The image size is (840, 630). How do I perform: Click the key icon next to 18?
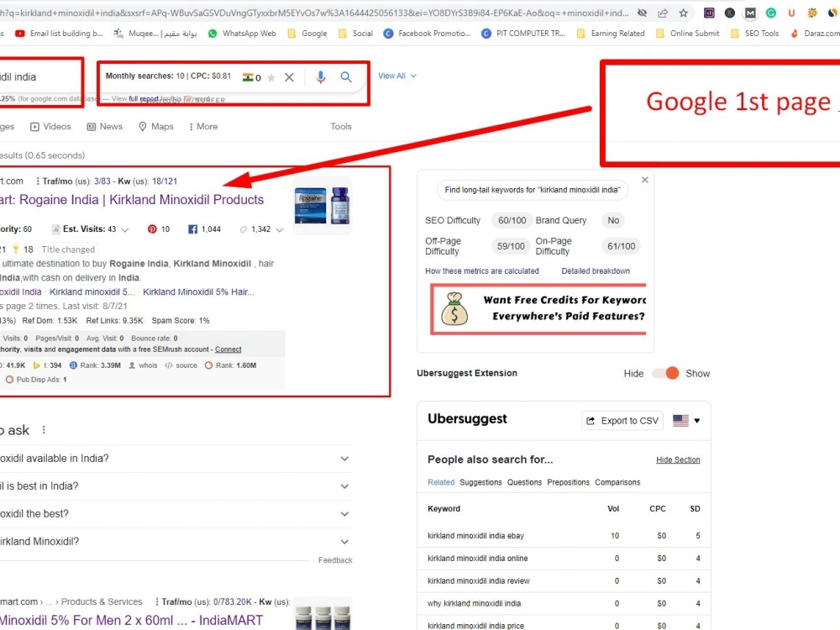coord(15,249)
